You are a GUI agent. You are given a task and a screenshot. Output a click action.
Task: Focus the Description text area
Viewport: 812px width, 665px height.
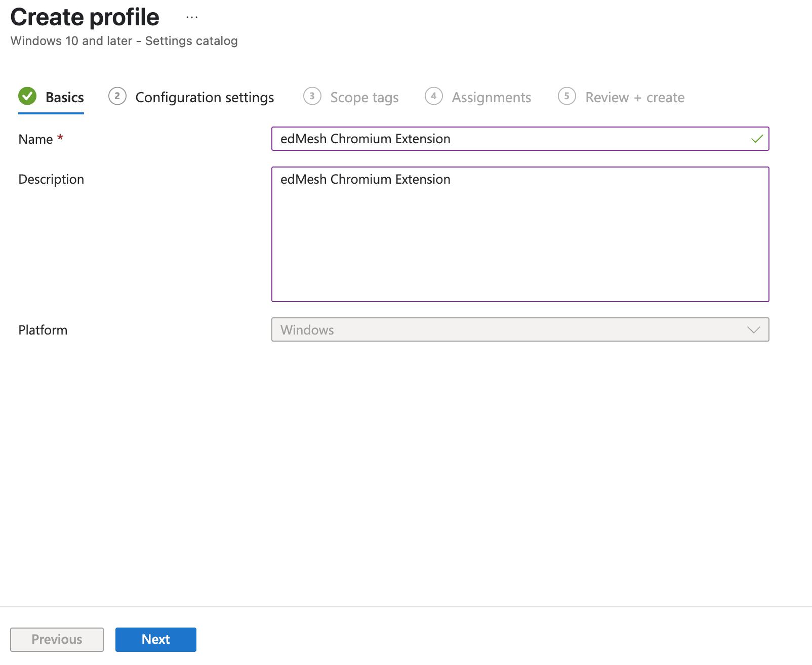520,234
